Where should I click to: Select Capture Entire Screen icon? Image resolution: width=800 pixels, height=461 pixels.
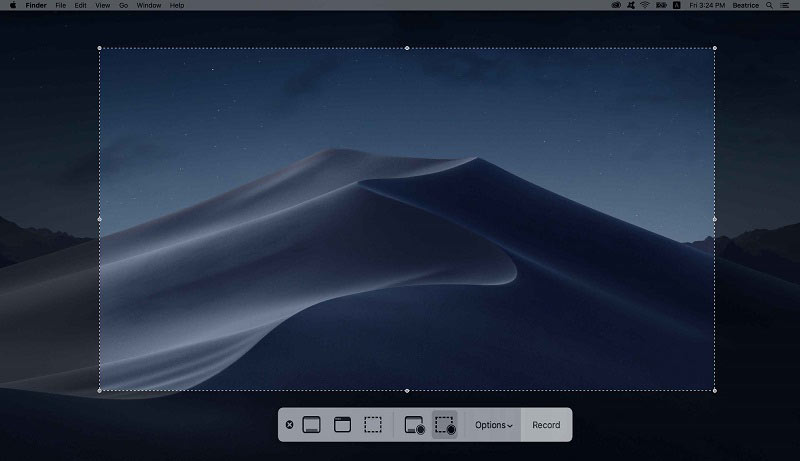tap(311, 425)
